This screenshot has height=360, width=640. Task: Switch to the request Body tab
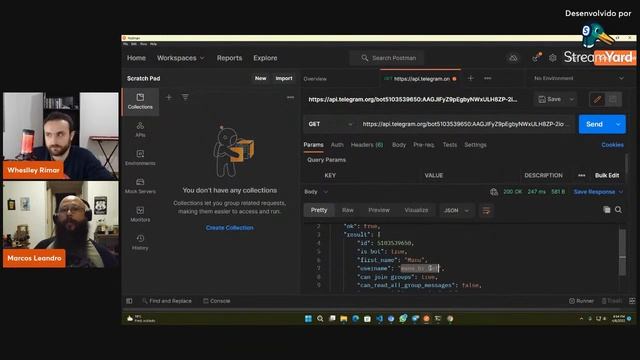[x=399, y=144]
